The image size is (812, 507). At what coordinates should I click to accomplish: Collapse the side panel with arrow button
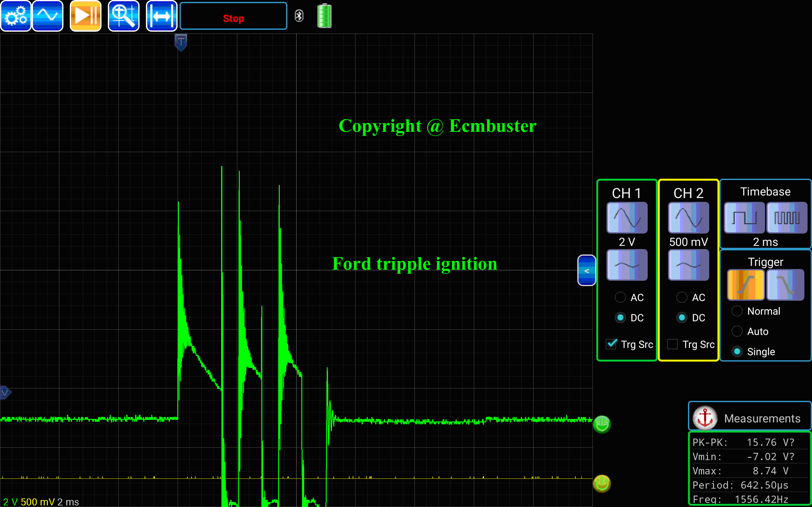586,270
